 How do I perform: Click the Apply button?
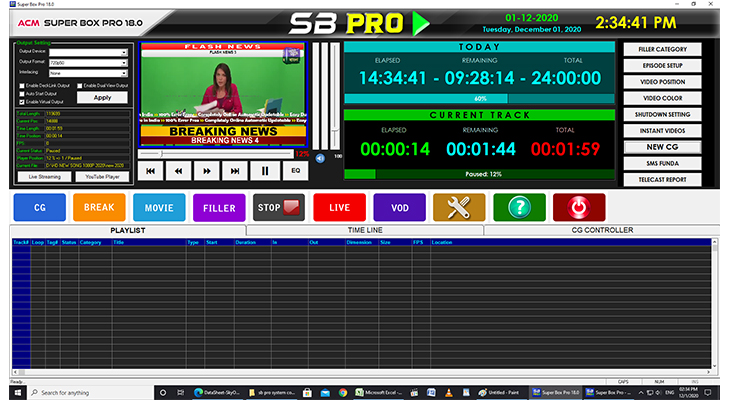coord(102,98)
